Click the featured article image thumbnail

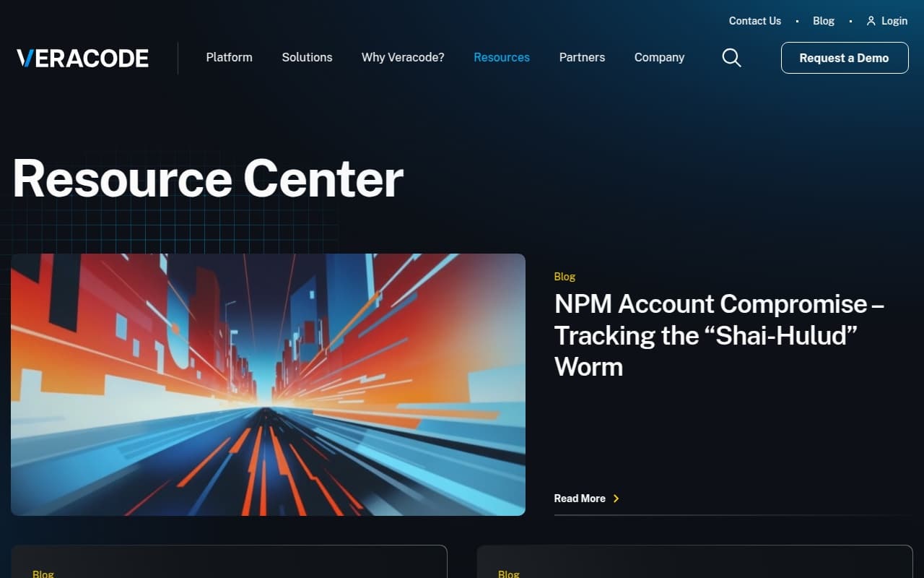(x=268, y=384)
